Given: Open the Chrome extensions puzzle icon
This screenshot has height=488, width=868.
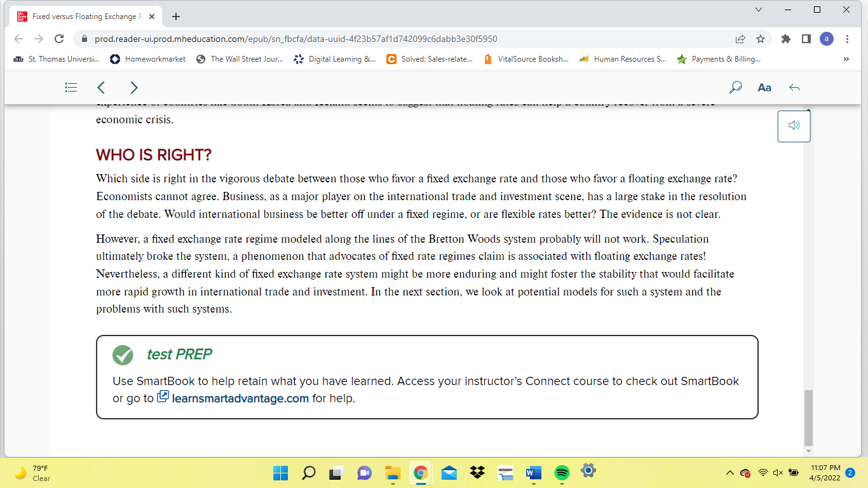Looking at the screenshot, I should pyautogui.click(x=786, y=39).
